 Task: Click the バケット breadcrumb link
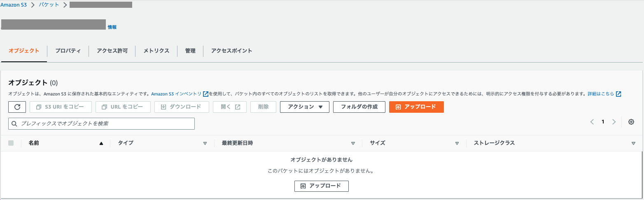point(49,5)
